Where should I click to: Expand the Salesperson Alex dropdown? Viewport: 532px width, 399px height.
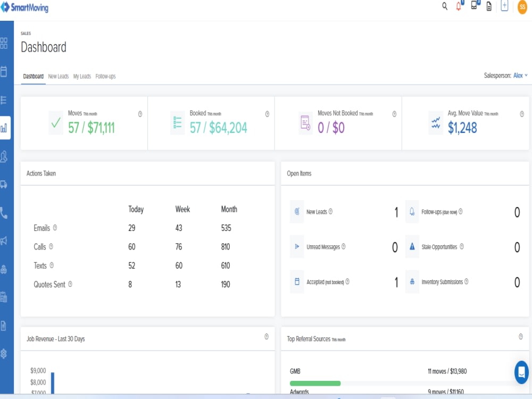[520, 76]
